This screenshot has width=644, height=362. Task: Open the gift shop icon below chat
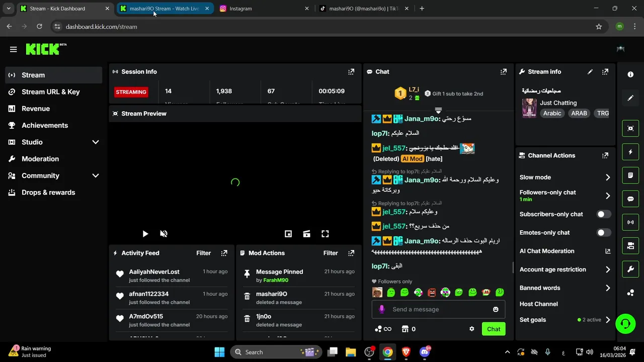point(405,329)
